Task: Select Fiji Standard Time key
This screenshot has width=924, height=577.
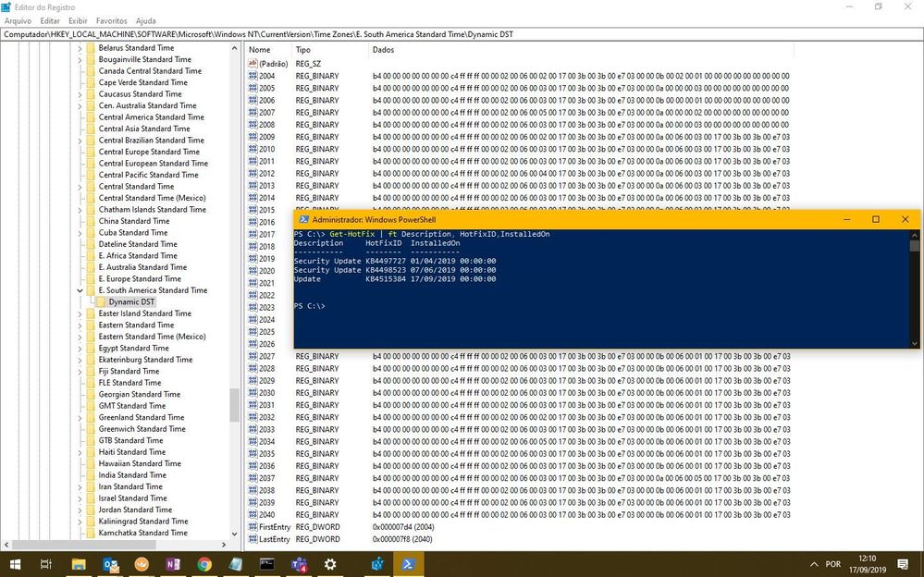Action: (x=129, y=372)
